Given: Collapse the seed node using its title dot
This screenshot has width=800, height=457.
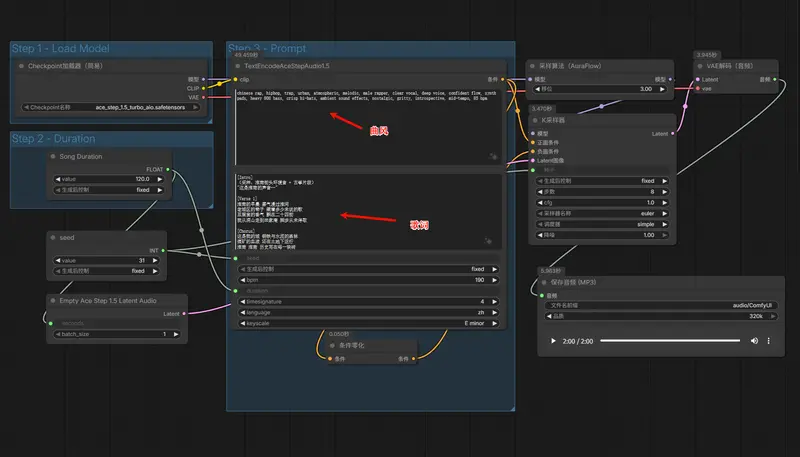Looking at the screenshot, I should click(x=53, y=238).
